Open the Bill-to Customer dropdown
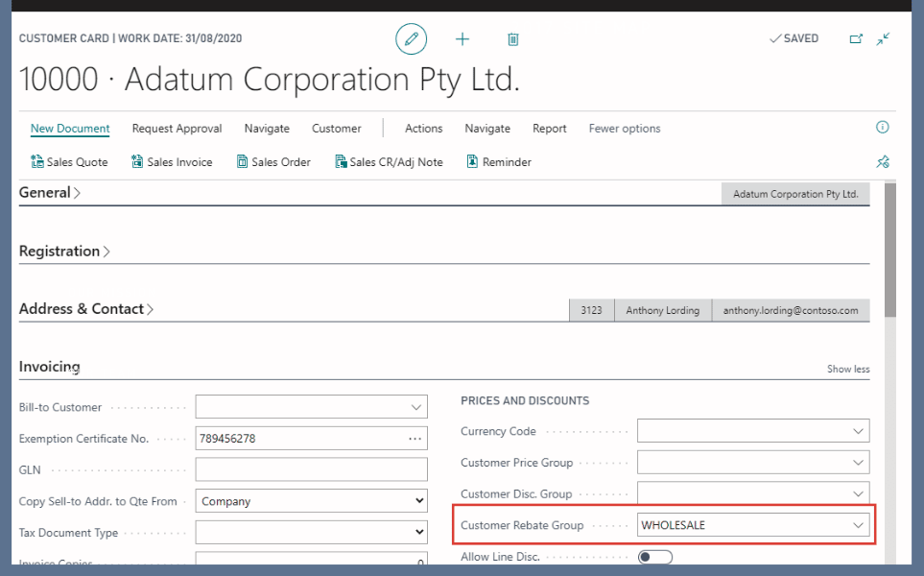Screen dimensions: 924x576 click(415, 407)
